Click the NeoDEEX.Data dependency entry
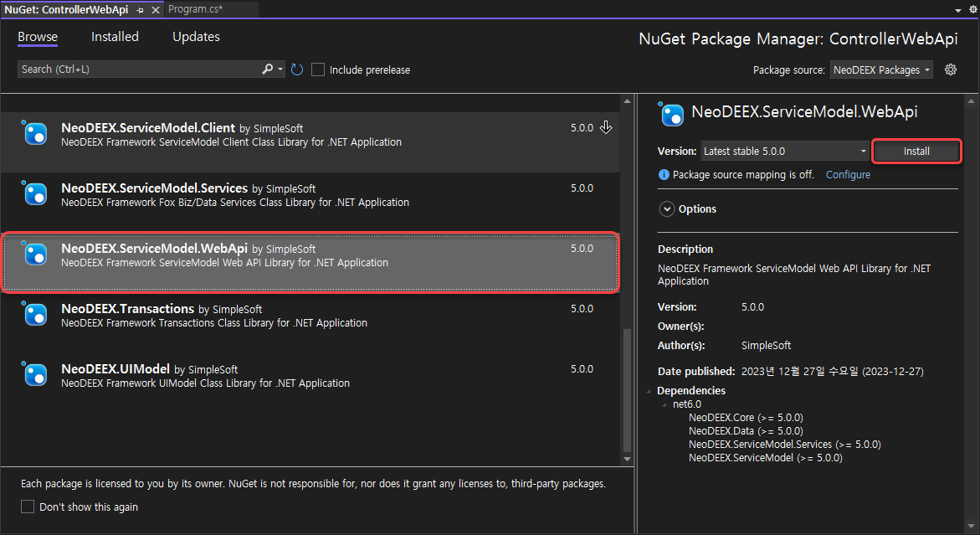This screenshot has height=535, width=980. coord(746,431)
